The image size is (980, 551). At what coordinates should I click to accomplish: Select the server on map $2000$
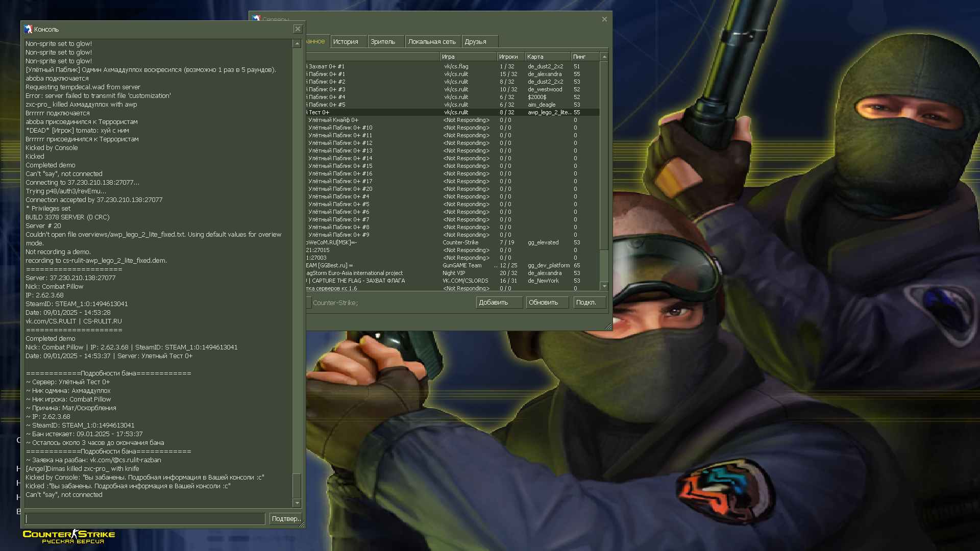(453, 97)
